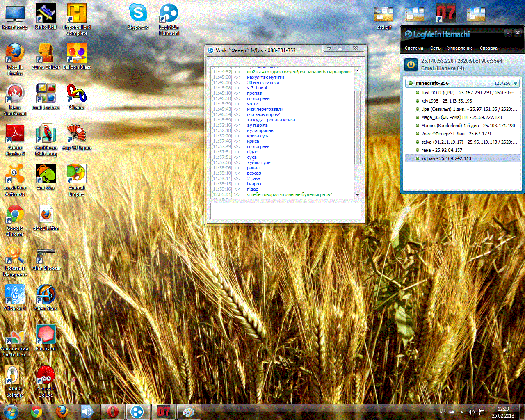This screenshot has width=525, height=420.
Task: Open the Система menu in Hamachi
Action: 414,48
